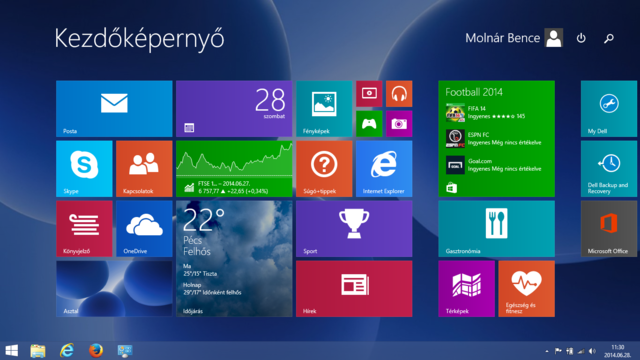This screenshot has height=360, width=640.
Task: Click the Store bag icon in Football 2014 tile
Action: click(451, 188)
